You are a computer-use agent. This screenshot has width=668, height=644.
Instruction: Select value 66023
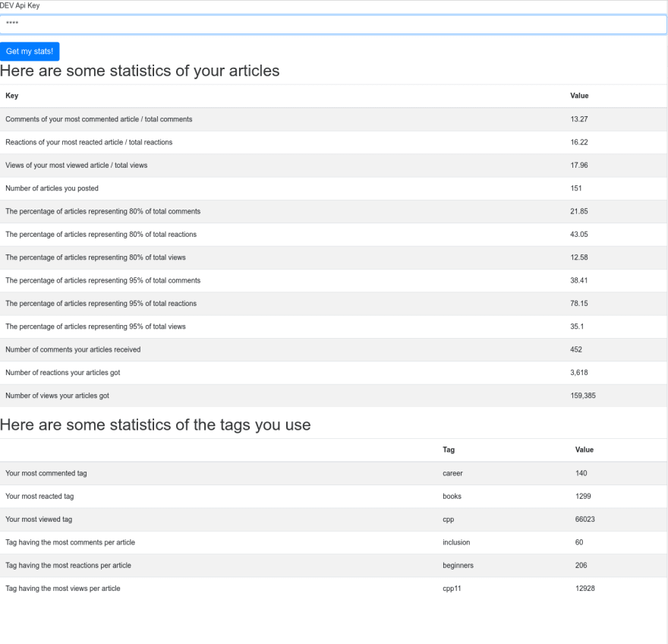585,519
